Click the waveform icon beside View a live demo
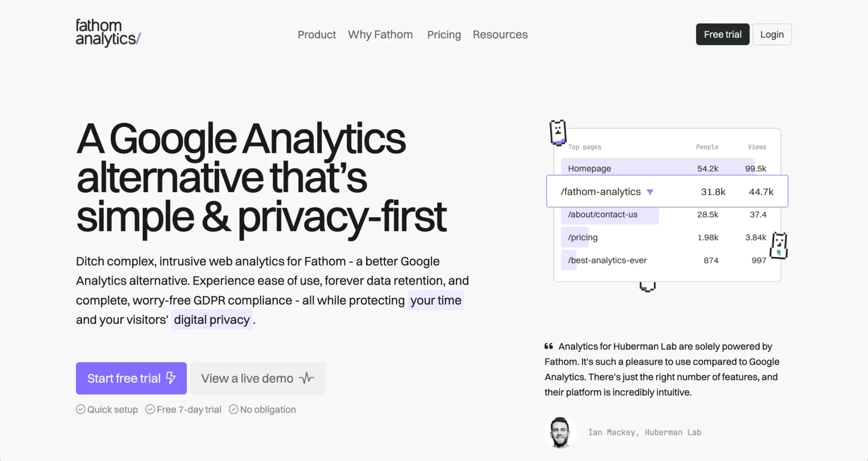868x461 pixels. [x=307, y=378]
